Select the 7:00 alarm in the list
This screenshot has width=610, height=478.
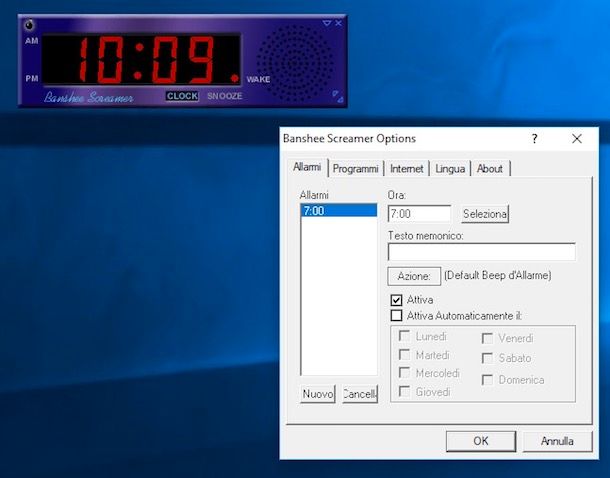coord(338,211)
